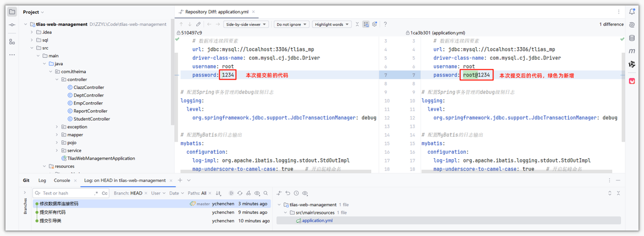The height and width of the screenshot is (236, 644).
Task: Select commit 修改数据库连接密码
Action: click(151, 204)
